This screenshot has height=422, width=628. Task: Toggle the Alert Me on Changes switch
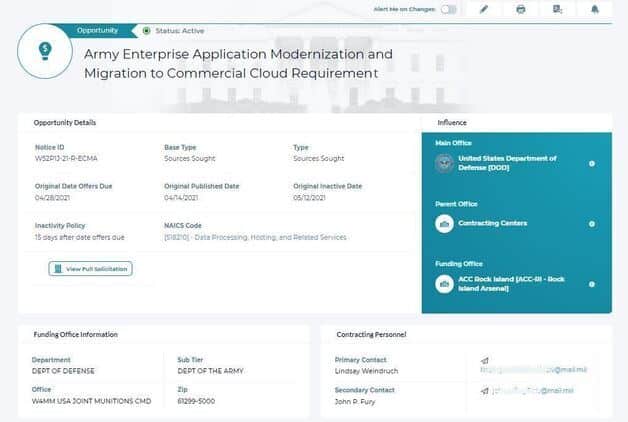pos(448,9)
